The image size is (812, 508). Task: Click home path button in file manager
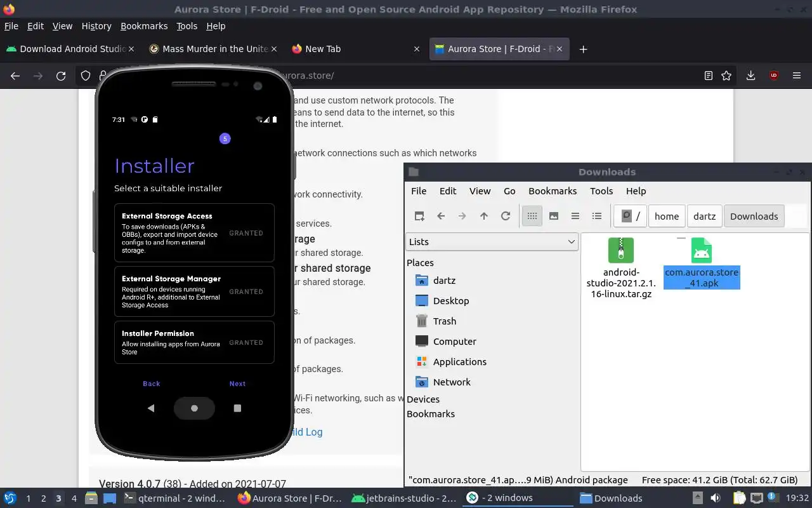pyautogui.click(x=667, y=216)
